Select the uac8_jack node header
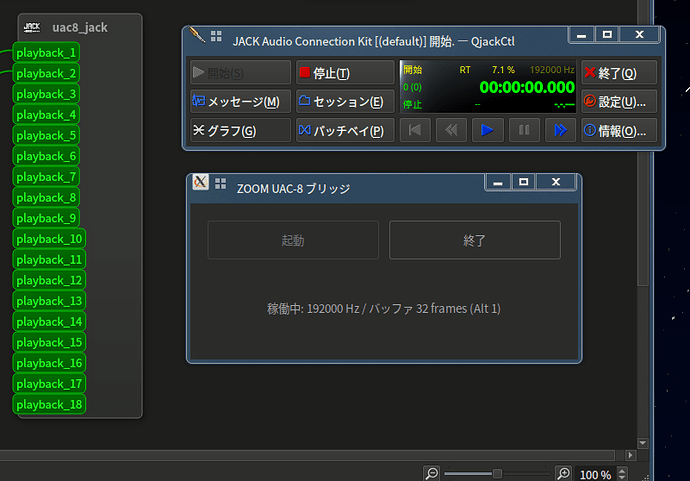The height and width of the screenshot is (481, 690). coord(80,27)
